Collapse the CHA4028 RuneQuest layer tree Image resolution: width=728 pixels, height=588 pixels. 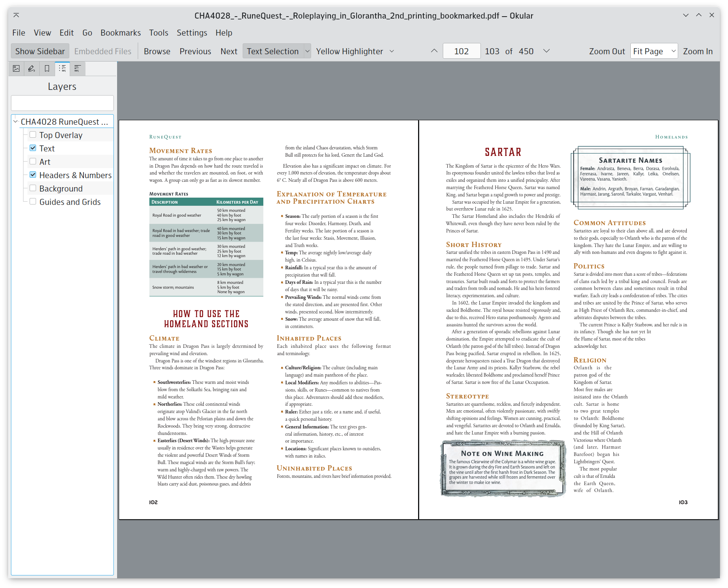[x=15, y=121]
